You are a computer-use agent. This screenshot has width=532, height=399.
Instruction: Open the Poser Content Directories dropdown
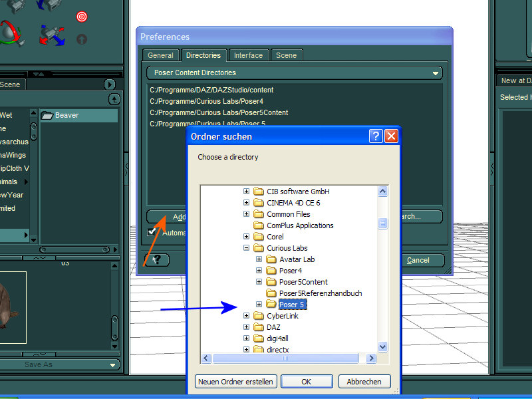coord(295,73)
